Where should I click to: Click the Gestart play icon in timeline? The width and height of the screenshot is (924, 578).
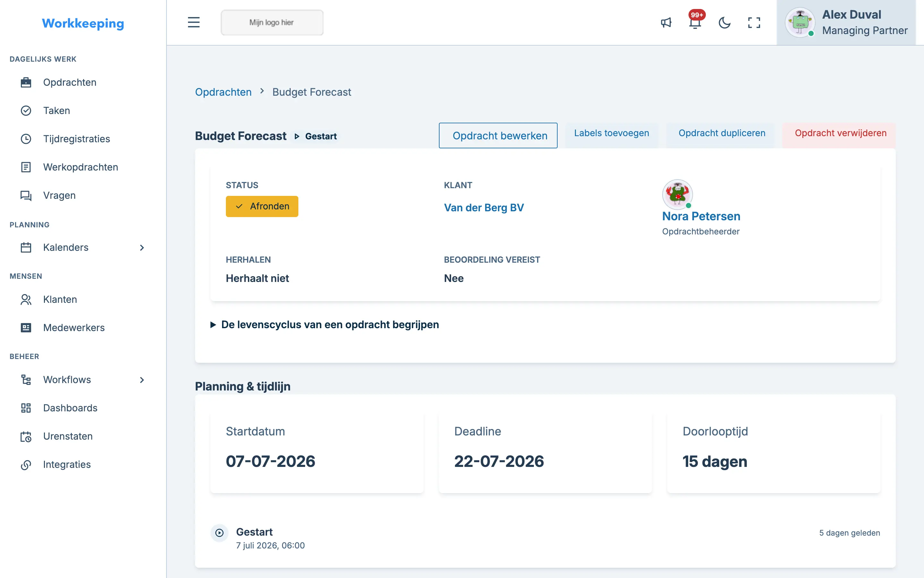coord(219,532)
